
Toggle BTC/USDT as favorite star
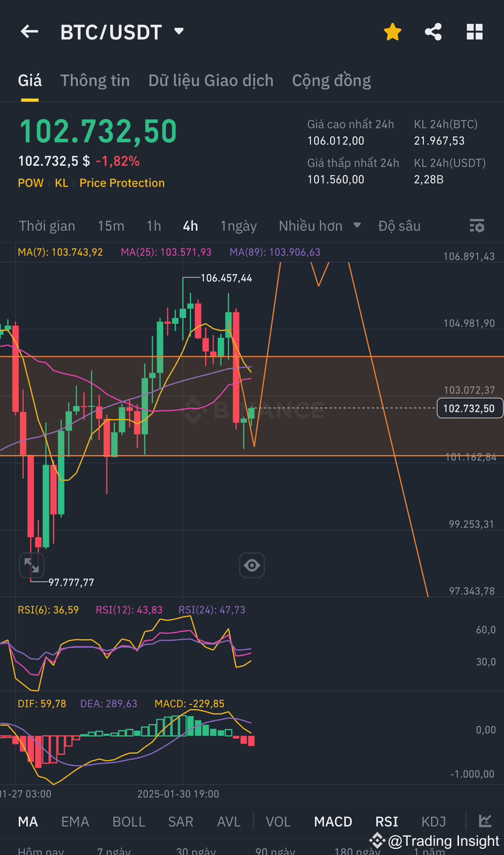(392, 32)
